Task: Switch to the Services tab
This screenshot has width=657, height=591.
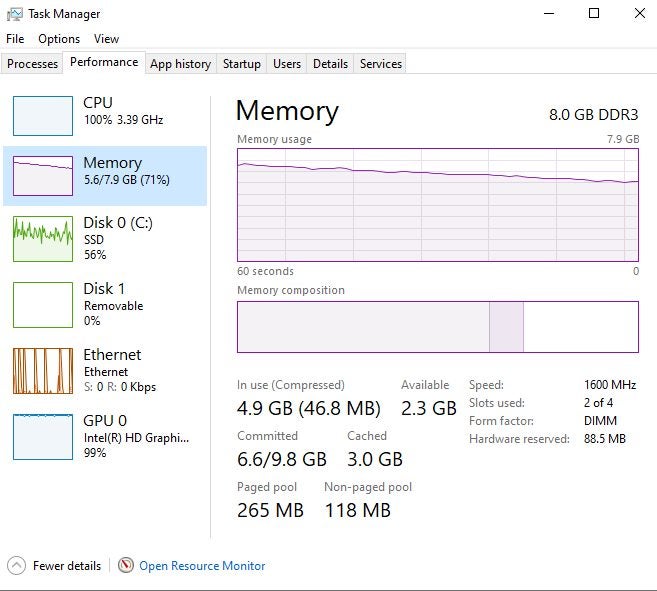Action: coord(381,64)
